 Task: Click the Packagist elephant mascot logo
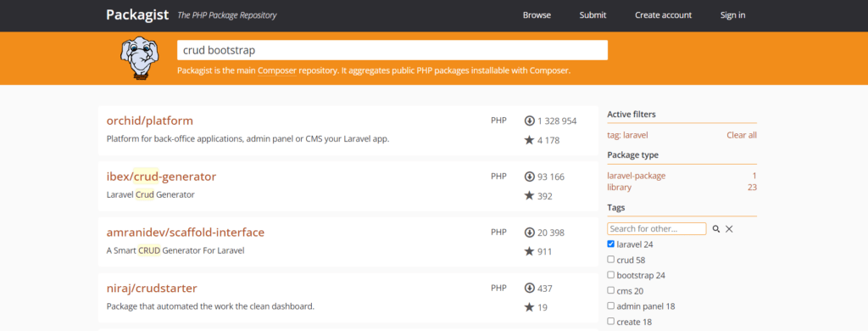(x=136, y=59)
